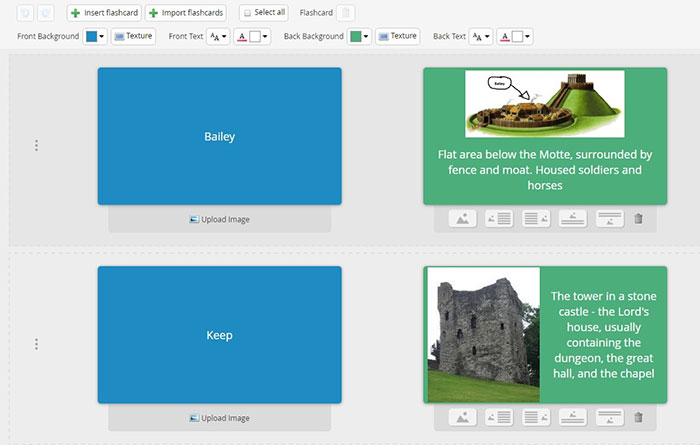The height and width of the screenshot is (445, 700).
Task: Select image-left text-right layout for Bailey card
Action: pyautogui.click(x=498, y=218)
